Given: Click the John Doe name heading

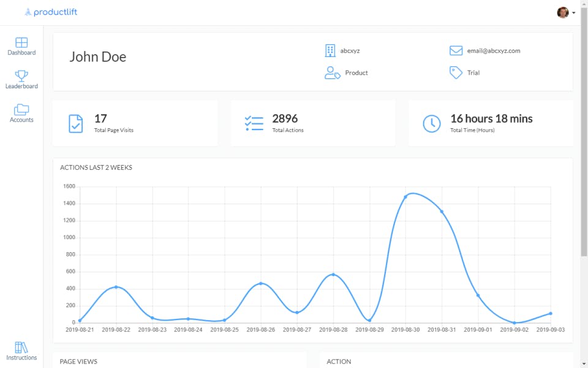Looking at the screenshot, I should (98, 56).
